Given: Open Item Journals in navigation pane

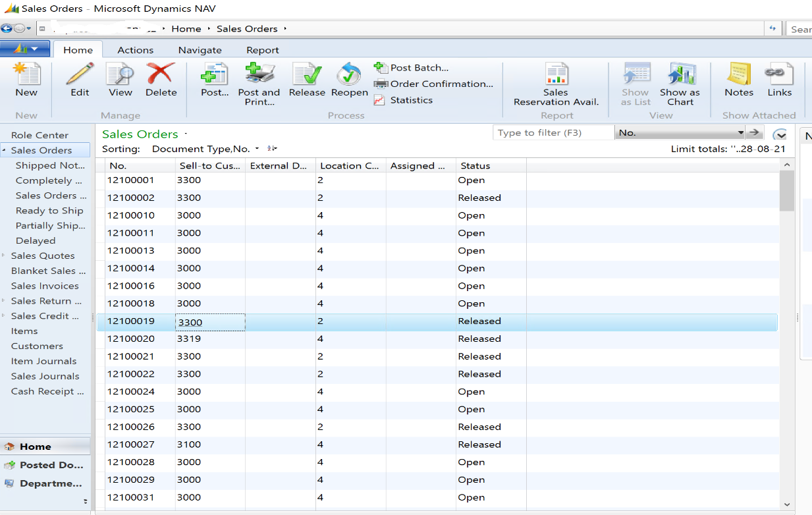Looking at the screenshot, I should pyautogui.click(x=43, y=361).
